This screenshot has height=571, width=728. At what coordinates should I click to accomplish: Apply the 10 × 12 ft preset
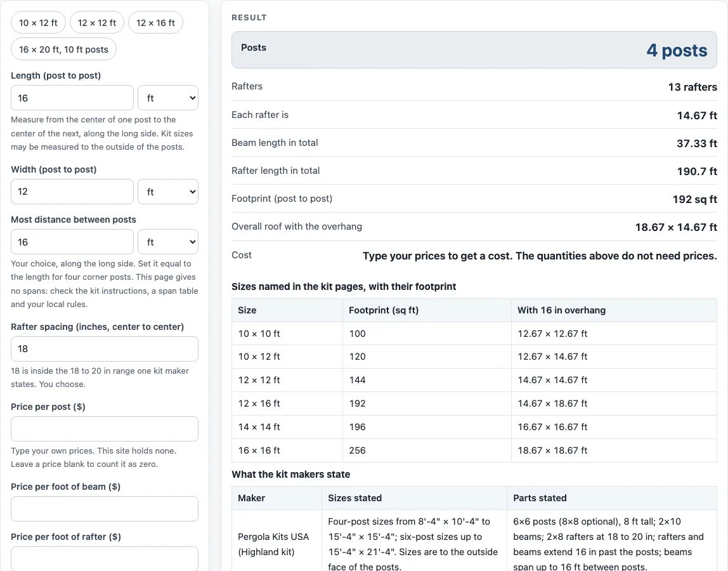pyautogui.click(x=38, y=23)
